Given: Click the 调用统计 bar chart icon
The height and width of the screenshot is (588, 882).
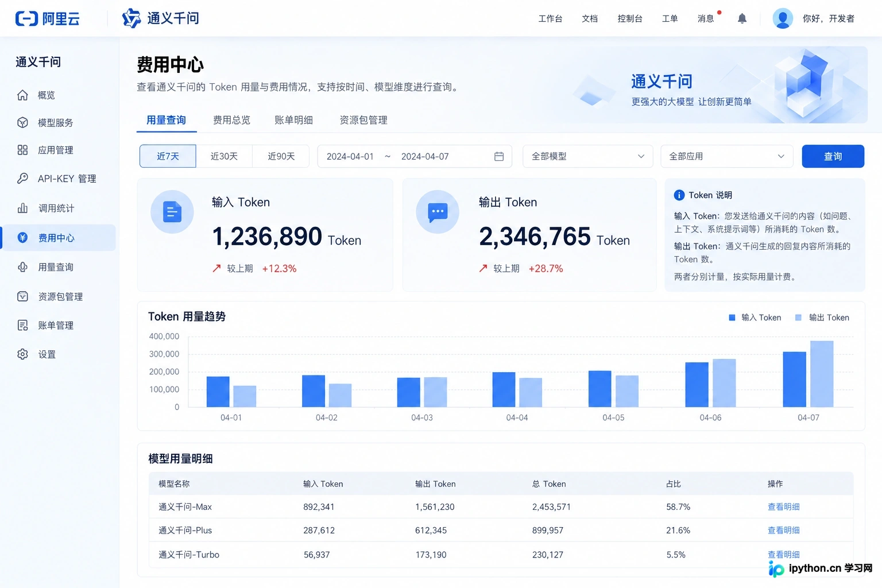Looking at the screenshot, I should point(22,208).
